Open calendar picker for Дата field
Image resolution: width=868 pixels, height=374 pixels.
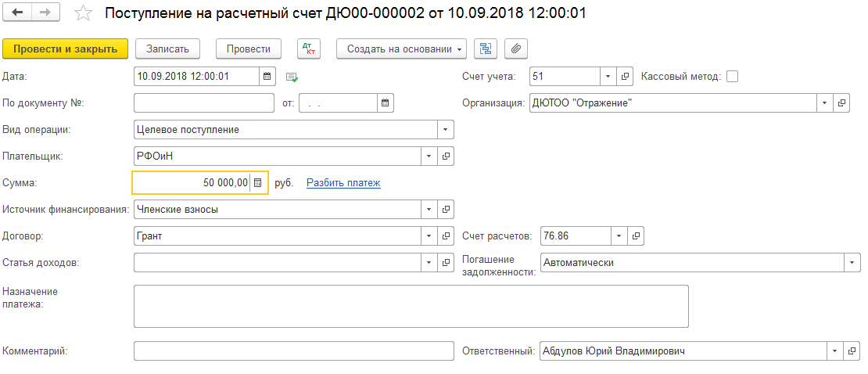click(x=267, y=77)
